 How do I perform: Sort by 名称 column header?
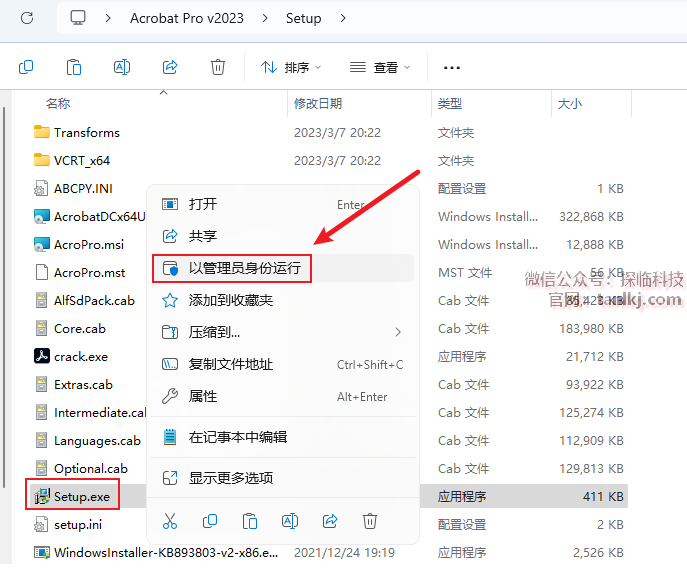click(x=58, y=104)
